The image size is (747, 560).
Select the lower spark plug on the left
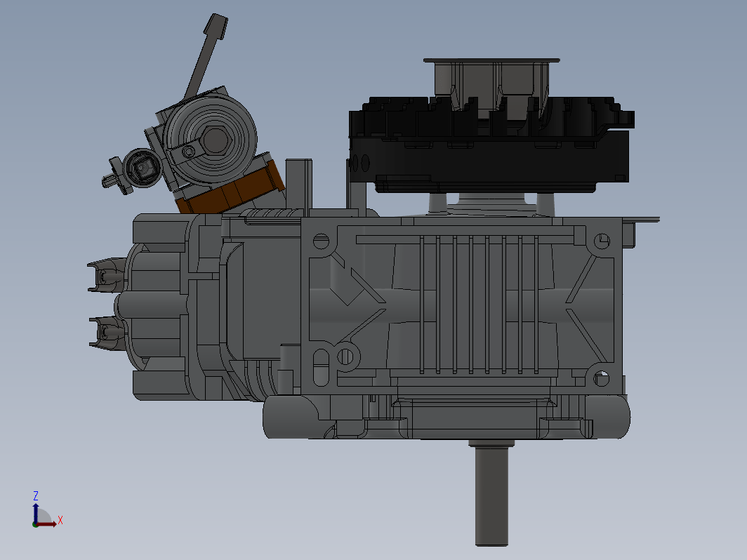click(107, 332)
